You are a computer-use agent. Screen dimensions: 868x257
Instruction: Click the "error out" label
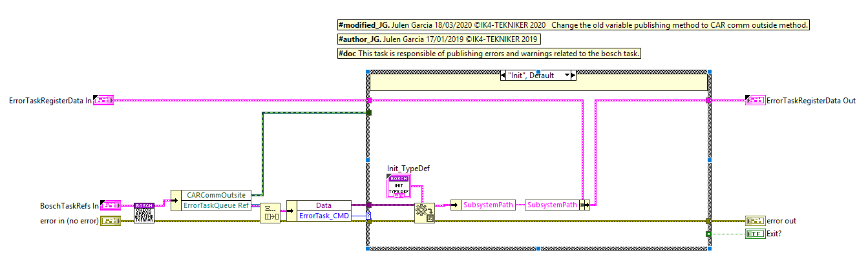point(781,221)
